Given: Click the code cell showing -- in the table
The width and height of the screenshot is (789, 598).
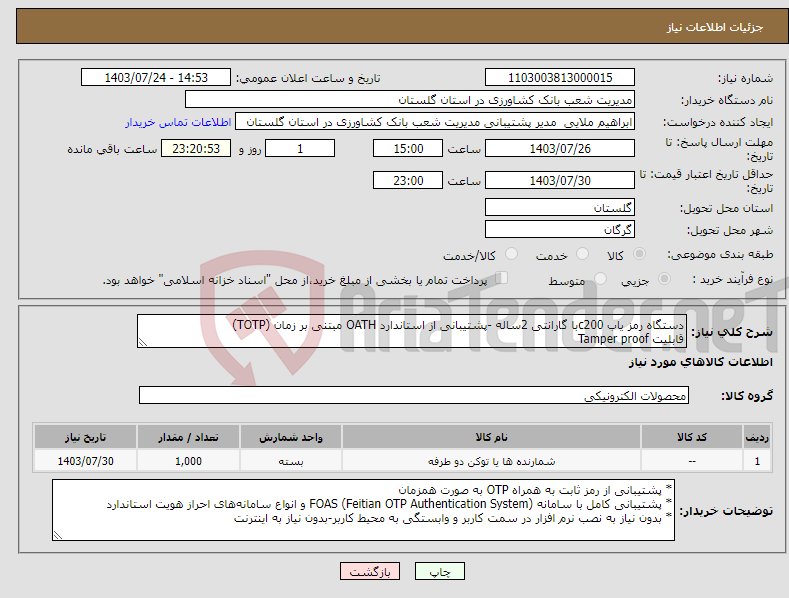Looking at the screenshot, I should click(692, 461).
